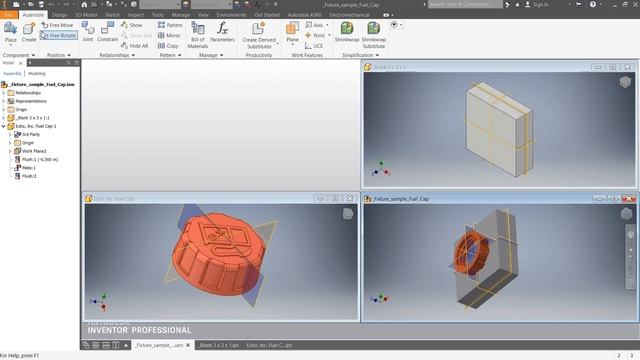The image size is (640, 360).
Task: Switch to the Modeling browser view
Action: 37,73
